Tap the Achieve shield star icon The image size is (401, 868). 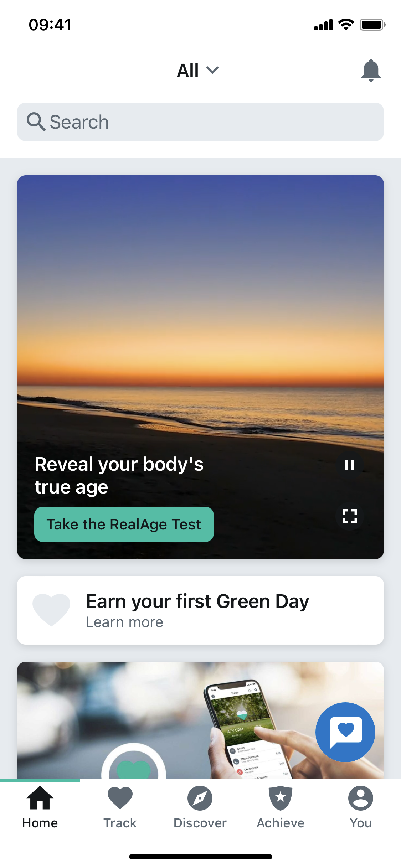[281, 798]
